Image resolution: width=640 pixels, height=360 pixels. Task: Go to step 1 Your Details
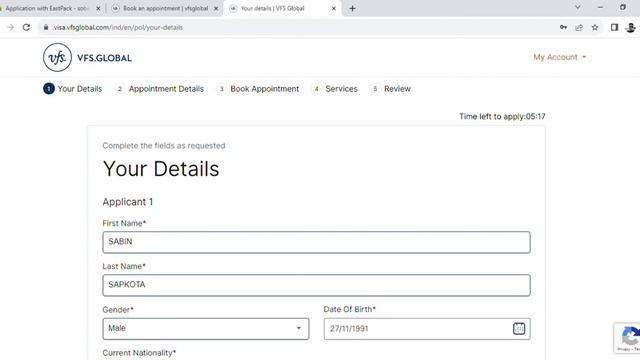coord(73,89)
